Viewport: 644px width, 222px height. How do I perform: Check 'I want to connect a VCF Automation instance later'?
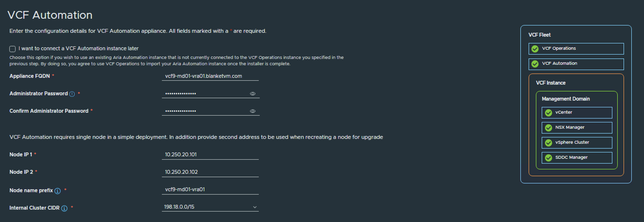pyautogui.click(x=12, y=49)
